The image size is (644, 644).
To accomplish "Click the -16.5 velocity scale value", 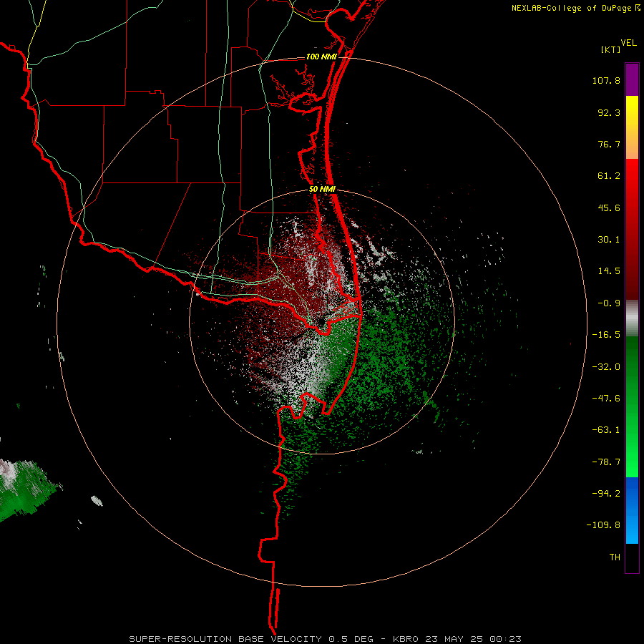I will tap(606, 335).
